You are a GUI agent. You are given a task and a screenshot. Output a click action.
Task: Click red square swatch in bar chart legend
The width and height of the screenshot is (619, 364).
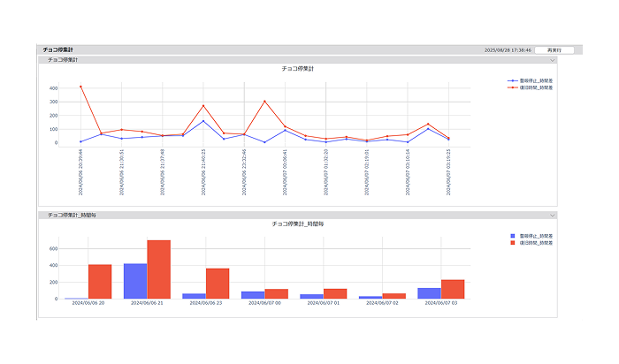tap(512, 242)
